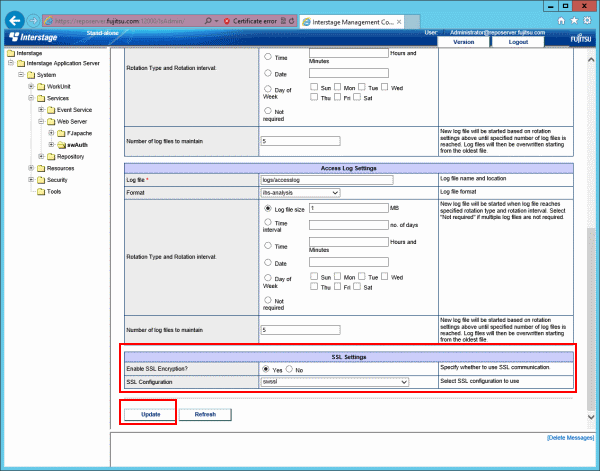Click the Security folder icon
600x471 pixels.
pyautogui.click(x=41, y=180)
